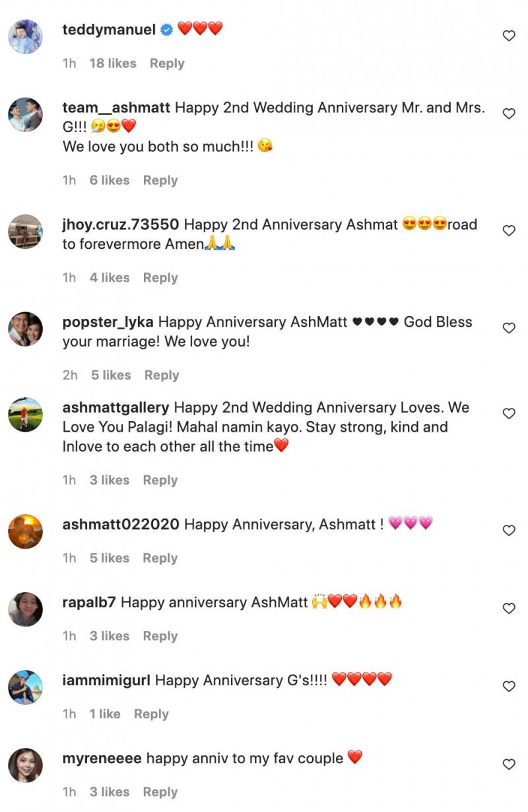View the 18 likes on teddymanuel's comment
The height and width of the screenshot is (812, 528).
tap(113, 63)
